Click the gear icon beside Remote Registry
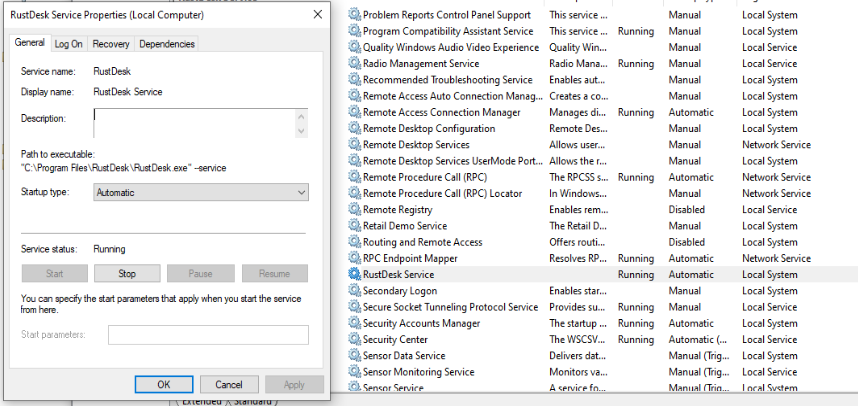The height and width of the screenshot is (406, 858). coord(355,210)
